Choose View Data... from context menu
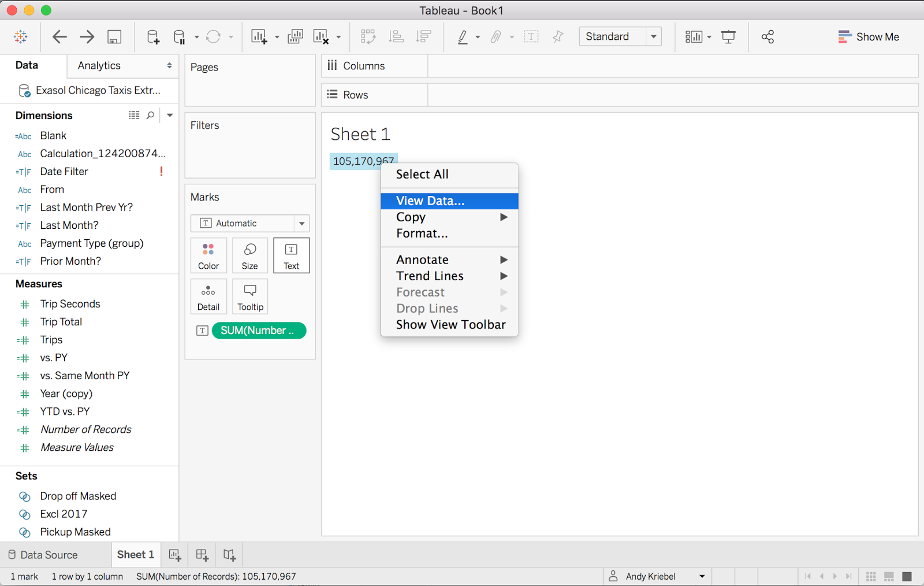924x586 pixels. [x=449, y=201]
